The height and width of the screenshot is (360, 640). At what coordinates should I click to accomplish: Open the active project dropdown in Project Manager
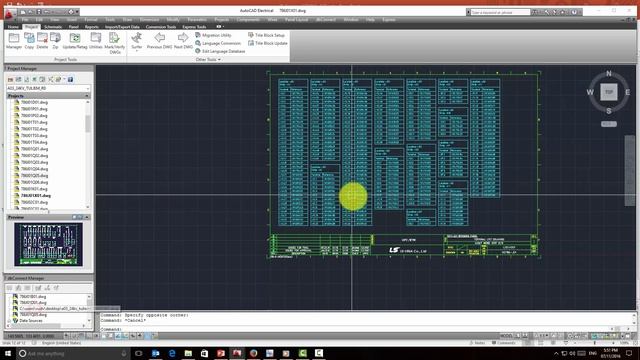[48, 88]
